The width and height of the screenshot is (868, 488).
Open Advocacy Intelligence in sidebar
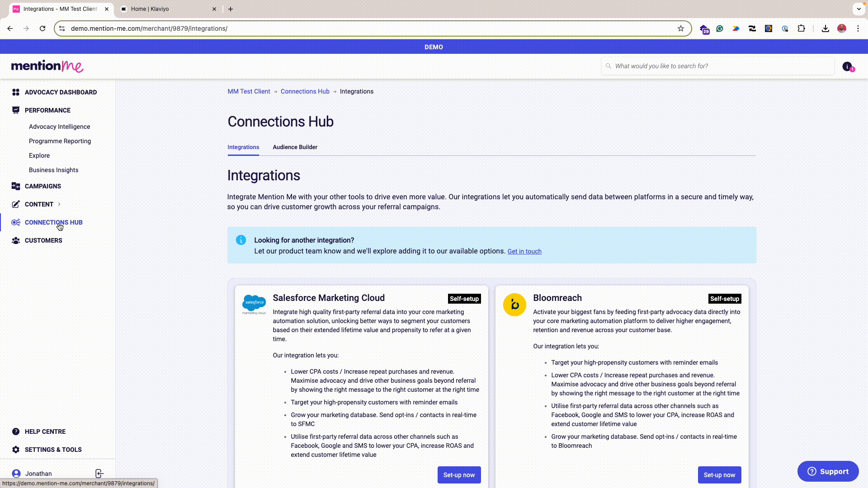click(x=59, y=127)
